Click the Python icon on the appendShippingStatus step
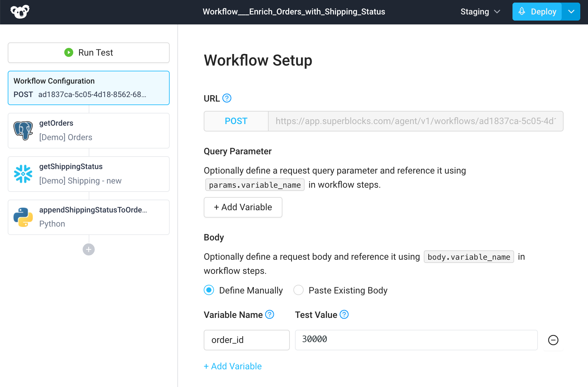Image resolution: width=588 pixels, height=387 pixels. point(23,217)
